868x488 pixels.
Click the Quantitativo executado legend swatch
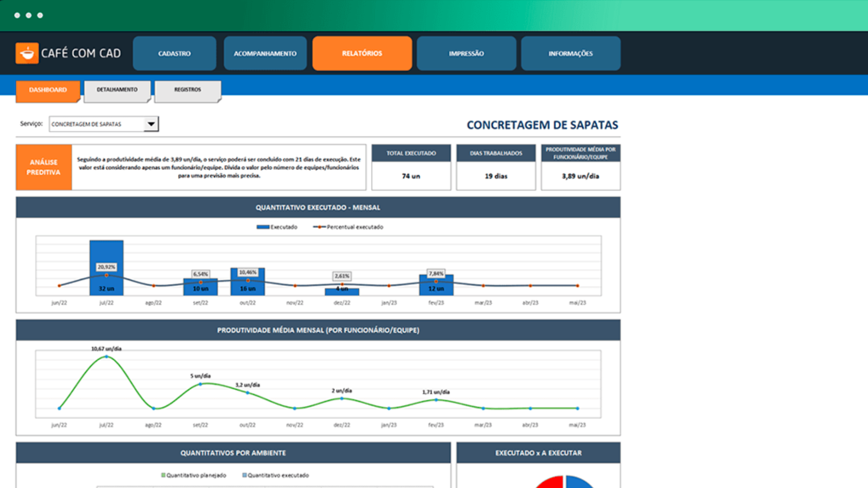click(x=245, y=475)
